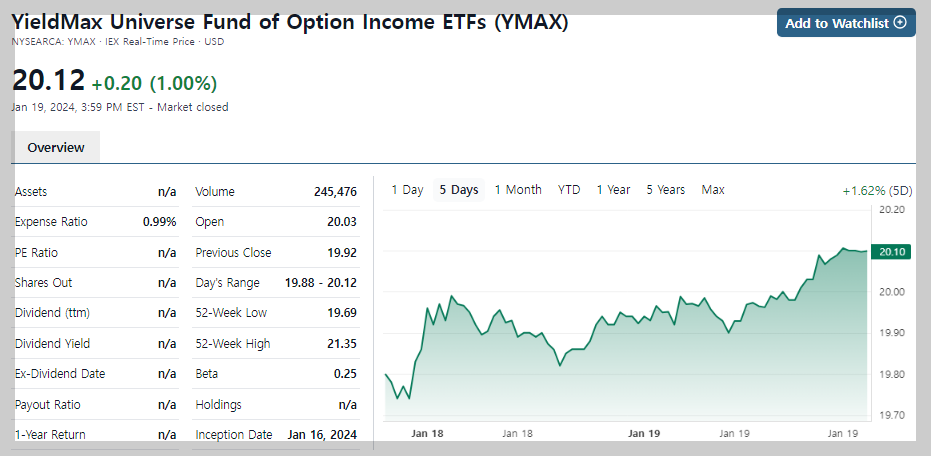
Task: Click the Open label
Action: pos(210,222)
